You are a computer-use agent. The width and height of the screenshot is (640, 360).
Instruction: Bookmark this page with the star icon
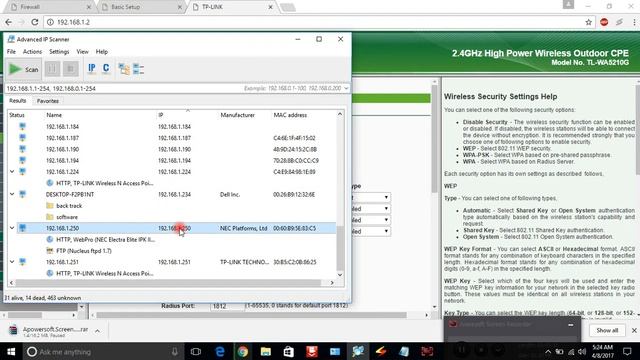click(588, 22)
